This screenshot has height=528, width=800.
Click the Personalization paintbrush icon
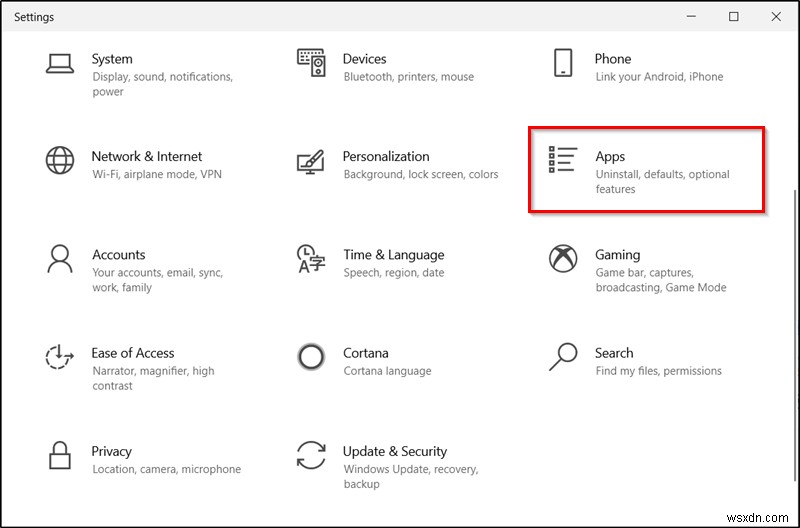(x=311, y=162)
